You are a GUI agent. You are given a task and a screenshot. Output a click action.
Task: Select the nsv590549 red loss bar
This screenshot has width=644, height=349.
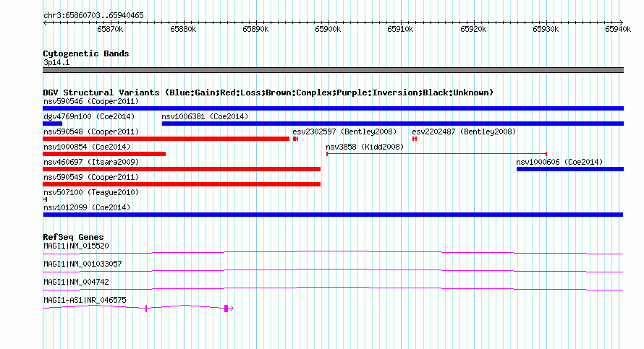(182, 184)
